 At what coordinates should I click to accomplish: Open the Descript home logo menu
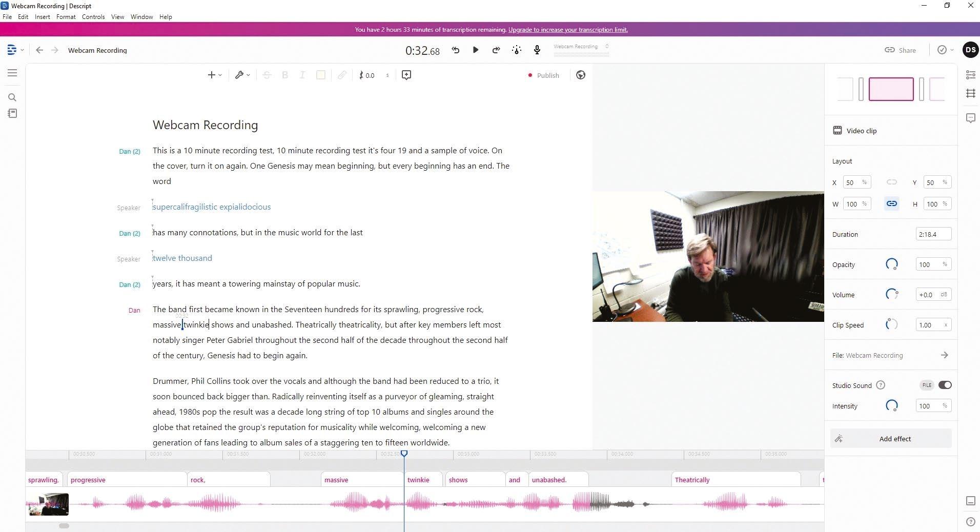pyautogui.click(x=12, y=50)
